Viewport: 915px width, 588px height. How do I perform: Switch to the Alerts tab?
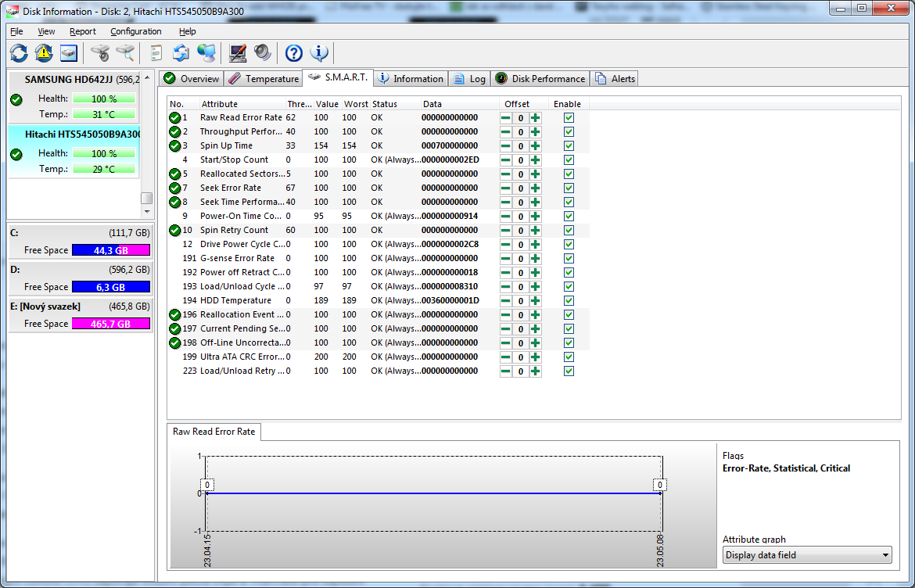click(614, 79)
